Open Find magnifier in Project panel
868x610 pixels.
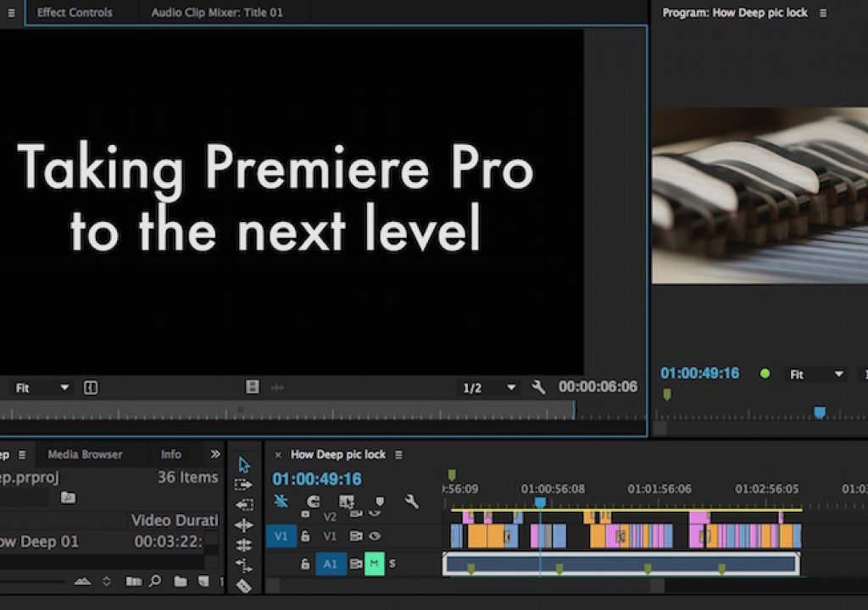click(156, 580)
